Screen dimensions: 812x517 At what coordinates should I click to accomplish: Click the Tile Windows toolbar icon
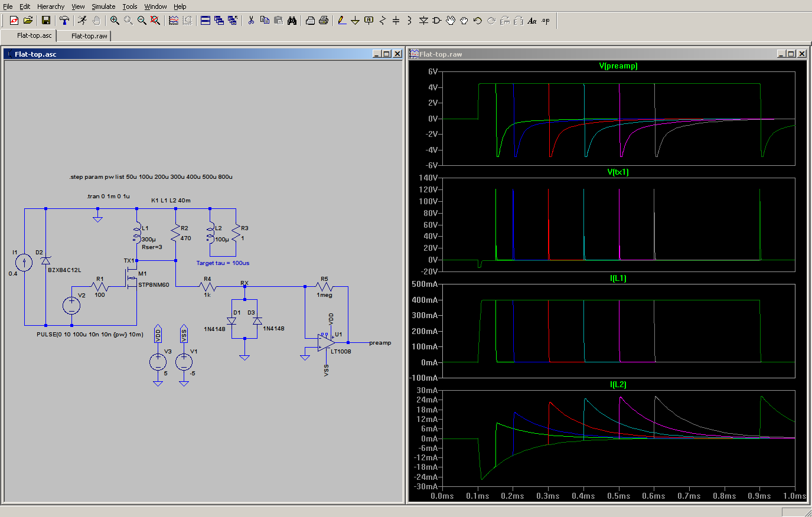pyautogui.click(x=206, y=21)
